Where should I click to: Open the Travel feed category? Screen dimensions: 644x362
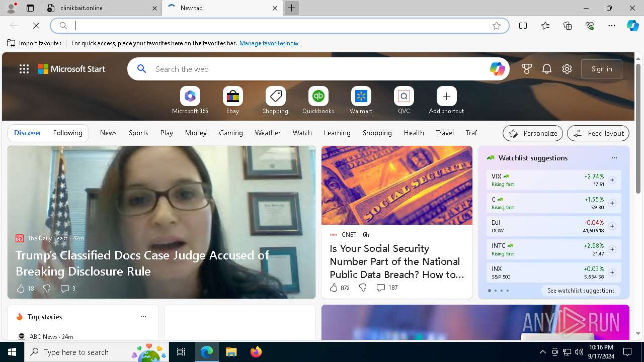pyautogui.click(x=445, y=133)
